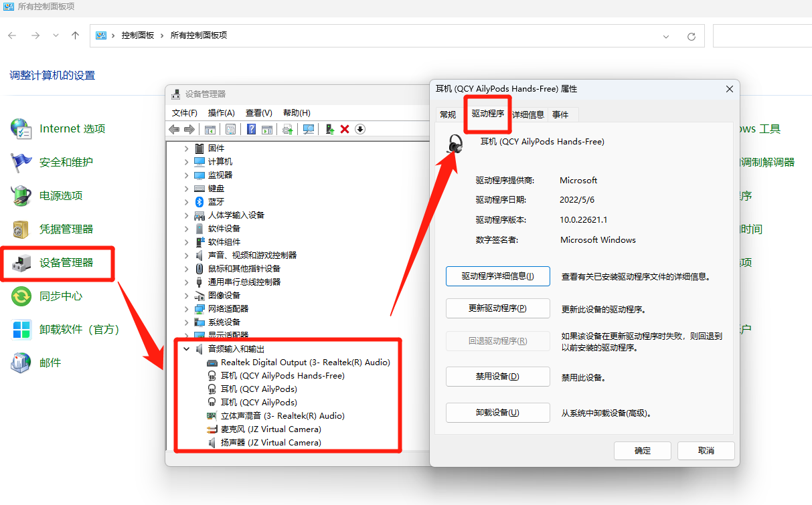Expand the 系统设备 tree node
This screenshot has height=505, width=812.
(x=187, y=322)
